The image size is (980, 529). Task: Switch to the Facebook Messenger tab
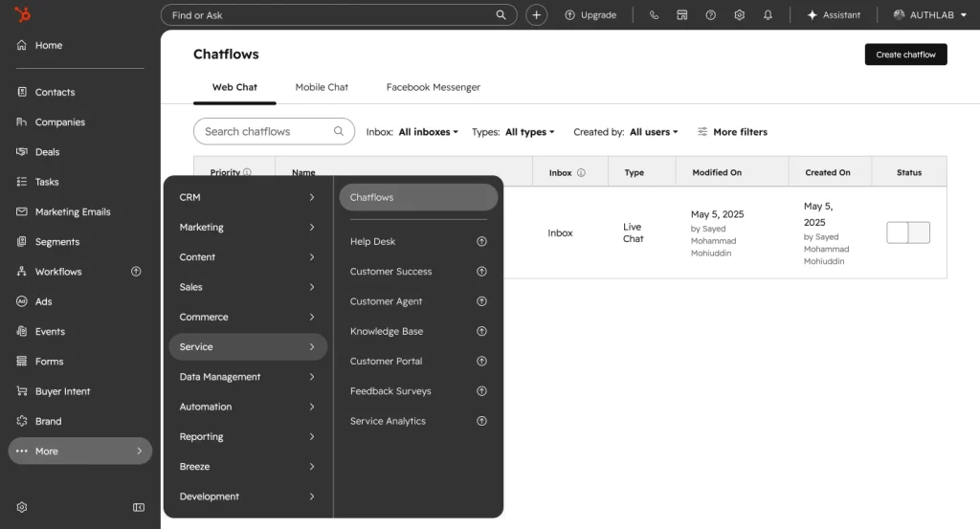434,87
